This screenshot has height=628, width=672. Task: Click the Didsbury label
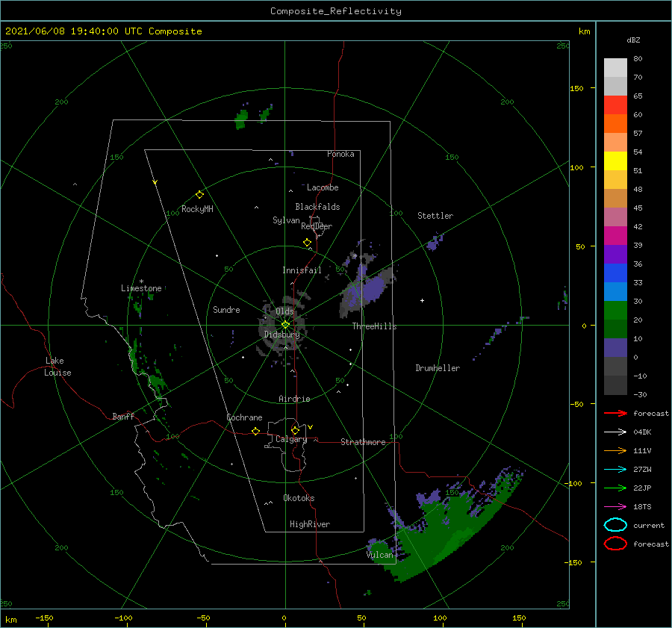(x=282, y=335)
